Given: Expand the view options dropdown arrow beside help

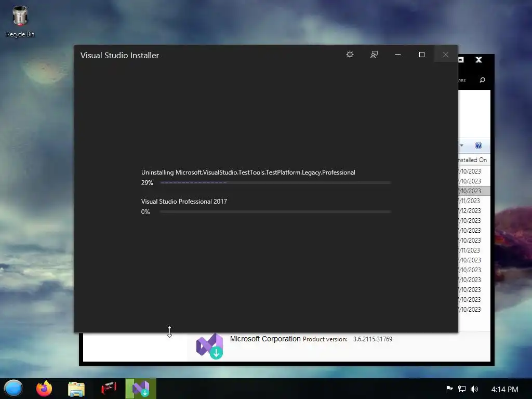Looking at the screenshot, I should pyautogui.click(x=461, y=145).
